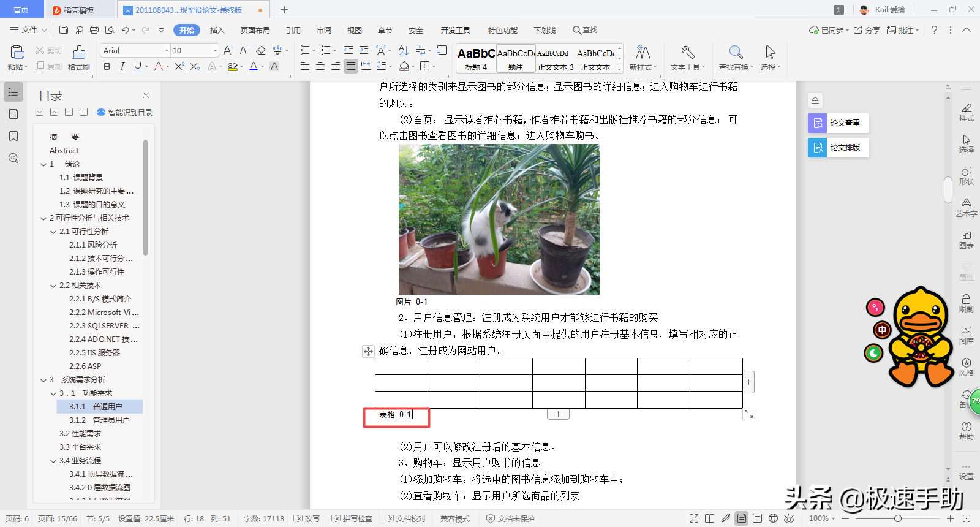The height and width of the screenshot is (527, 980).
Task: Click the 分享 share button
Action: pos(867,30)
